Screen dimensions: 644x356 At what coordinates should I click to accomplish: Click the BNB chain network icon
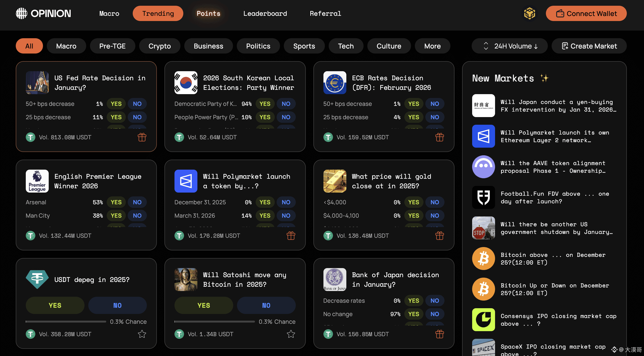[x=529, y=13]
